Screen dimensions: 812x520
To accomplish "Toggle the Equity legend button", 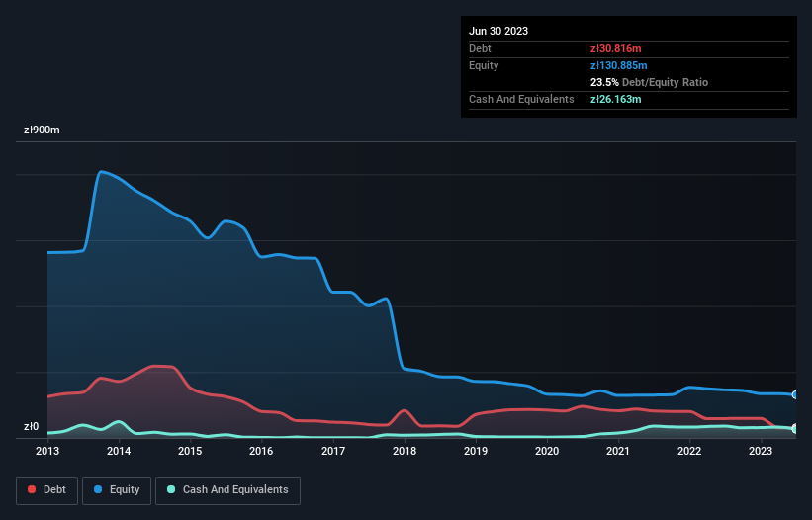I will (117, 490).
